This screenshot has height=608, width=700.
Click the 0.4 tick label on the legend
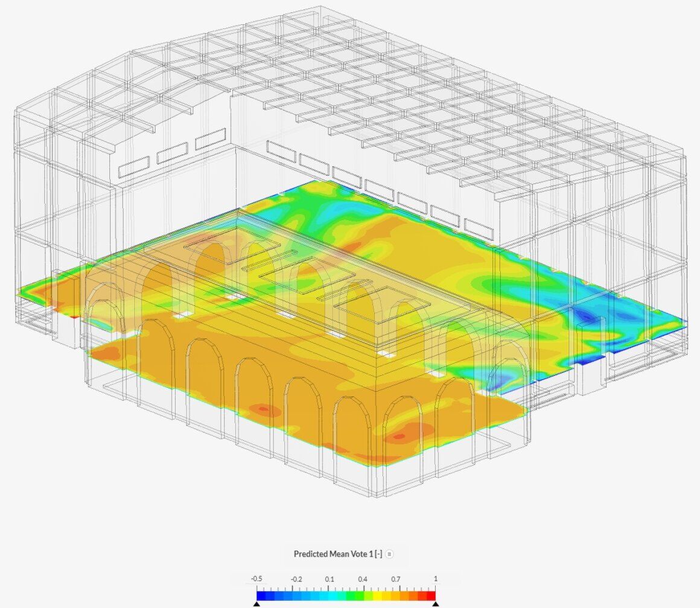(363, 580)
